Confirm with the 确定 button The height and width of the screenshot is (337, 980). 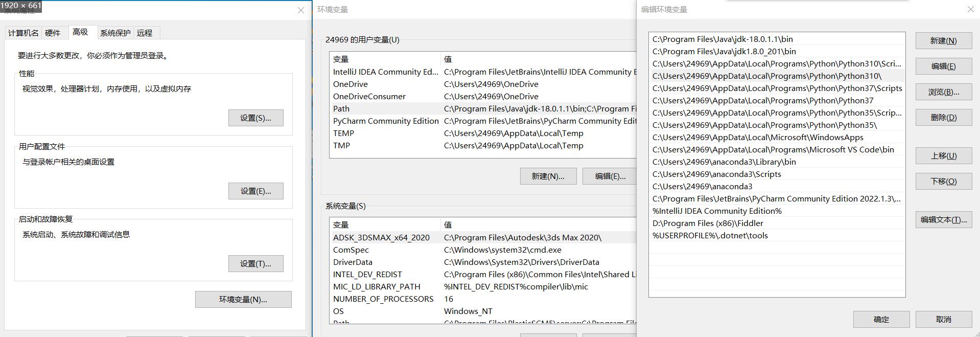881,320
